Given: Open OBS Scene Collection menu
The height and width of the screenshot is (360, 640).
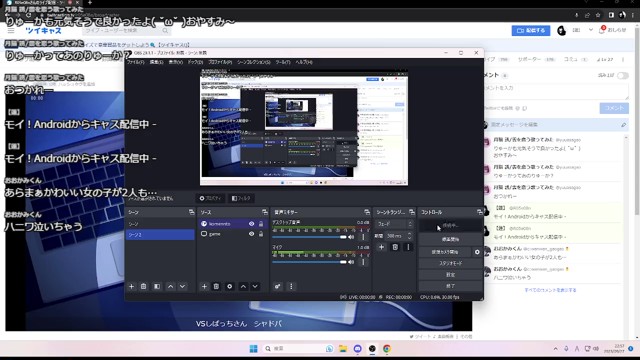Looking at the screenshot, I should click(253, 62).
